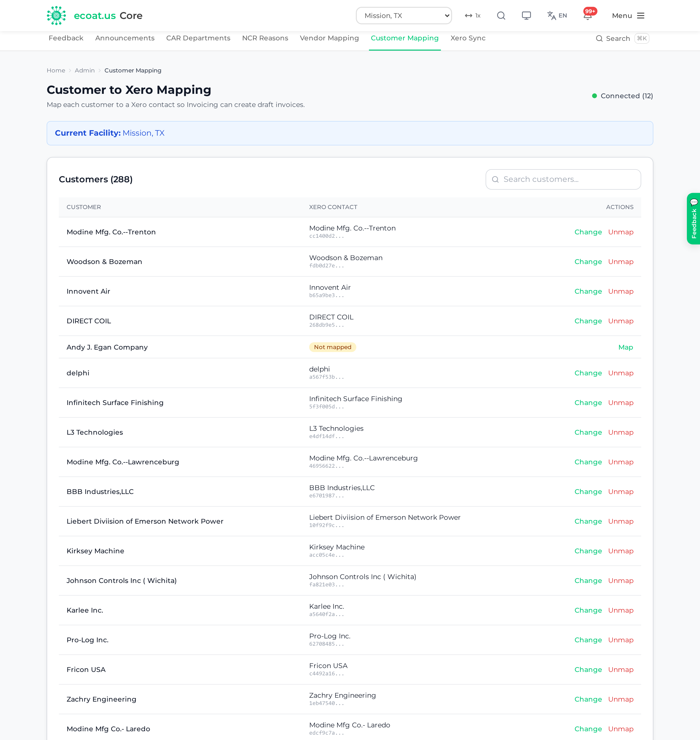Click Change for Woodson & Bozeman
The height and width of the screenshot is (740, 700).
[588, 262]
